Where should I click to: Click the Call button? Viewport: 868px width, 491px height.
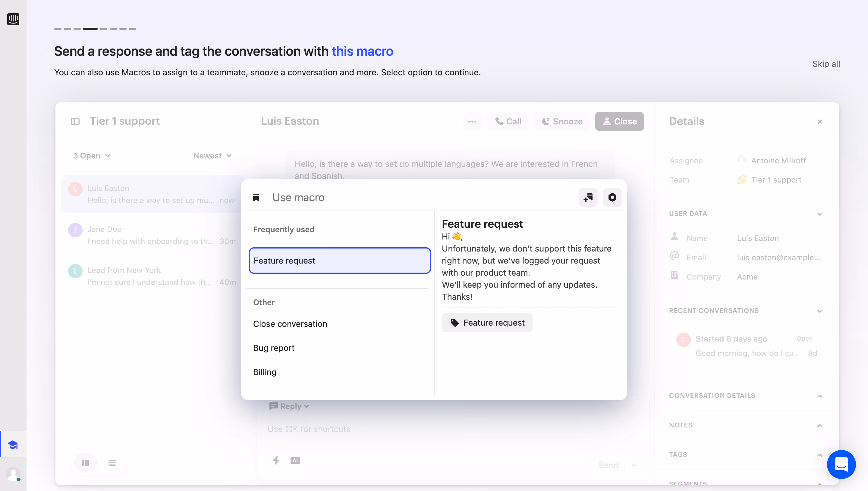tap(508, 121)
